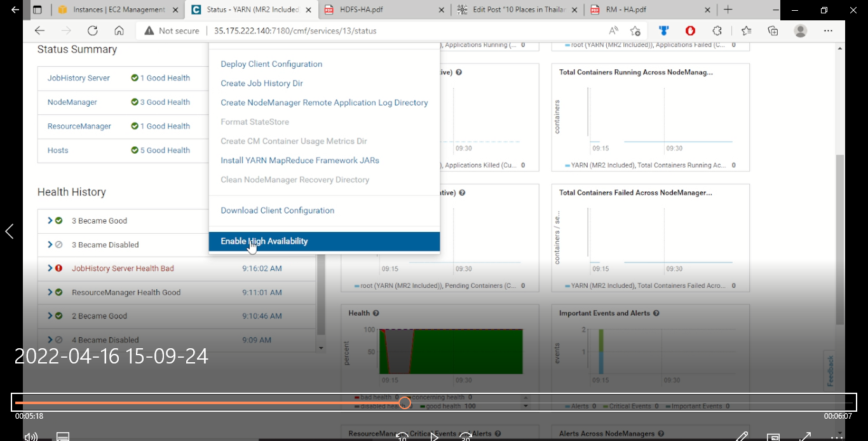Click the user profile avatar
This screenshot has width=868, height=441.
pos(801,31)
